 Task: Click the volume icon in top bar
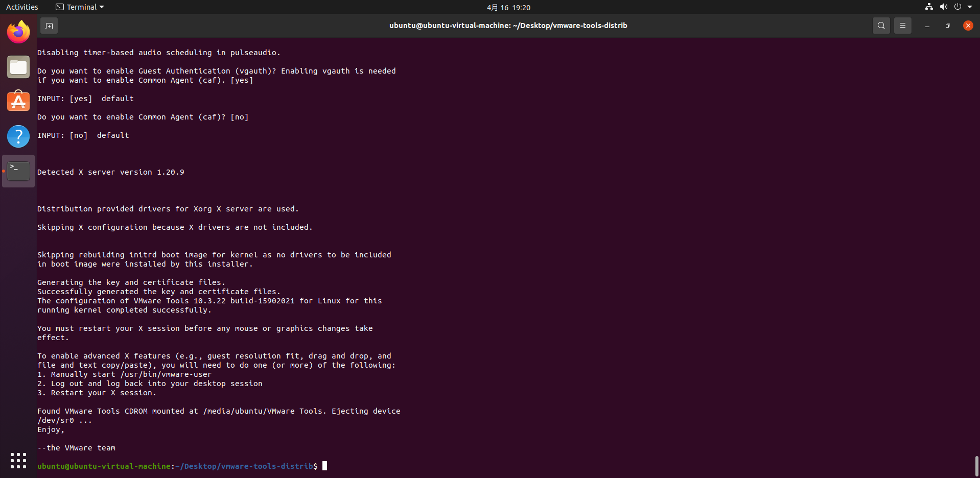click(943, 7)
